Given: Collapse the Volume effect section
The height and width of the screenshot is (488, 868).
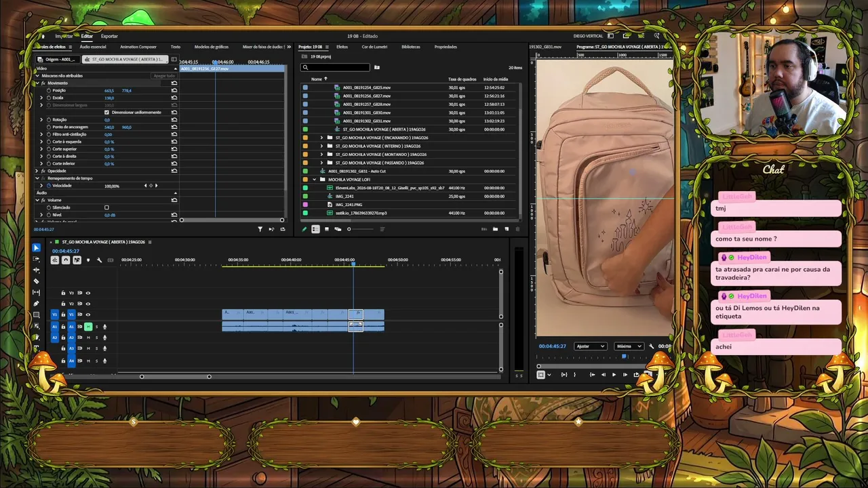Looking at the screenshot, I should [37, 200].
